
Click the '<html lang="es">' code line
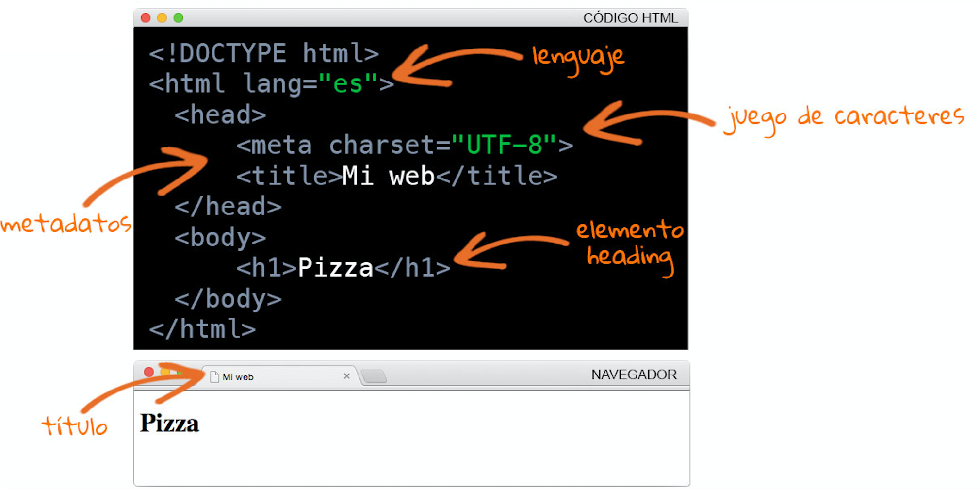click(272, 83)
